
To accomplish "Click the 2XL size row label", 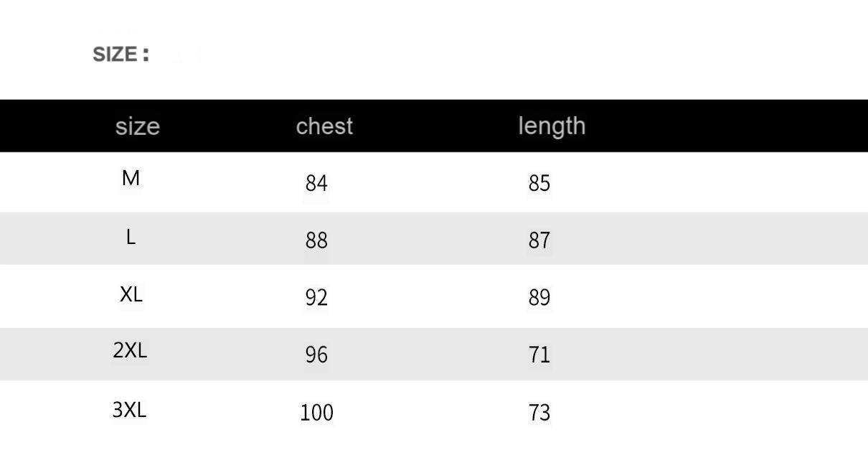I will click(130, 350).
